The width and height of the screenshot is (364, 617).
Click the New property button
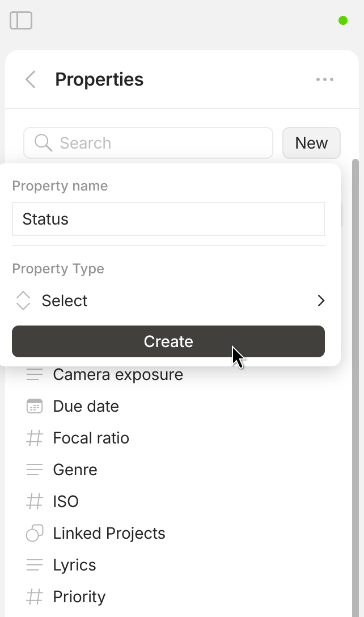[x=311, y=143]
